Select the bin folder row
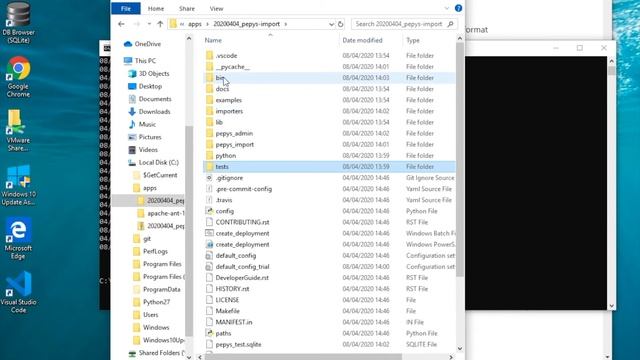The height and width of the screenshot is (360, 640). click(x=329, y=78)
